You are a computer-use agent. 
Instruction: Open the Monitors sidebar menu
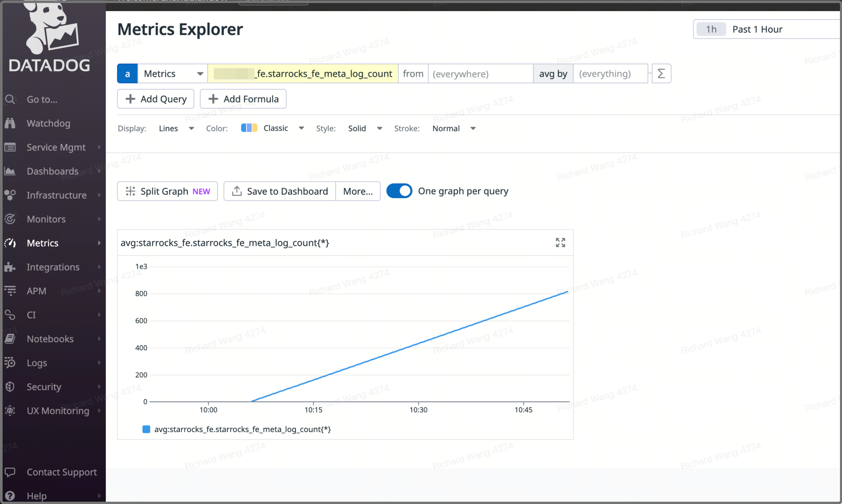click(x=46, y=219)
